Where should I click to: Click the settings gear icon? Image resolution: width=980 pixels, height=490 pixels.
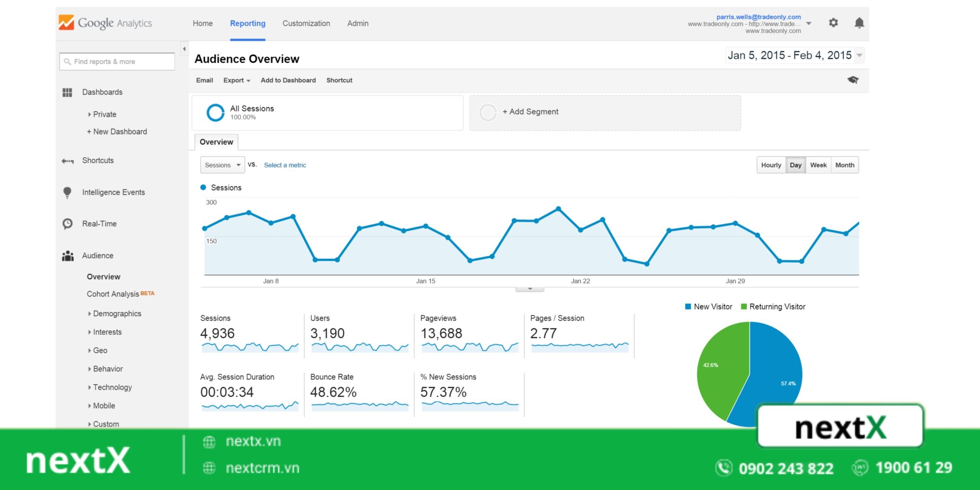click(833, 23)
